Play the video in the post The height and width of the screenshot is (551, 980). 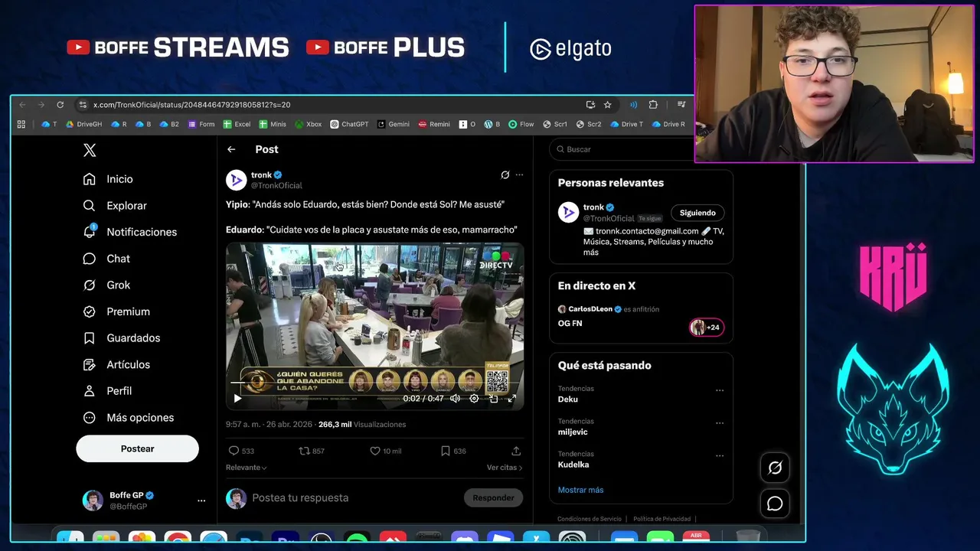(237, 398)
